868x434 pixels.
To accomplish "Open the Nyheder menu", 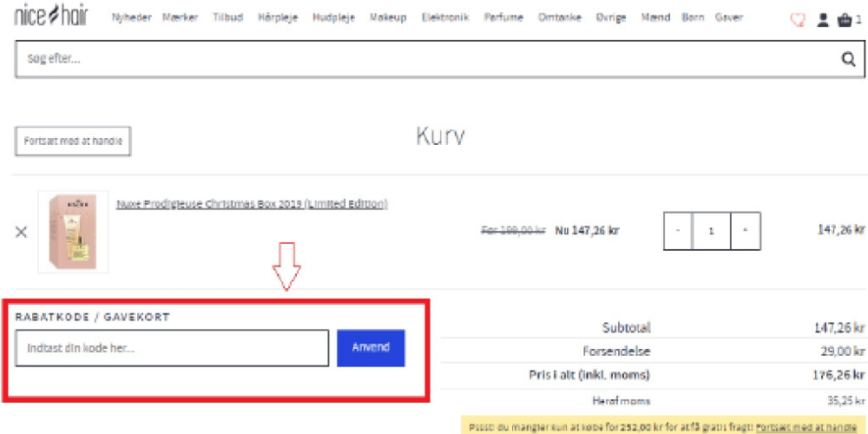I will (x=131, y=18).
